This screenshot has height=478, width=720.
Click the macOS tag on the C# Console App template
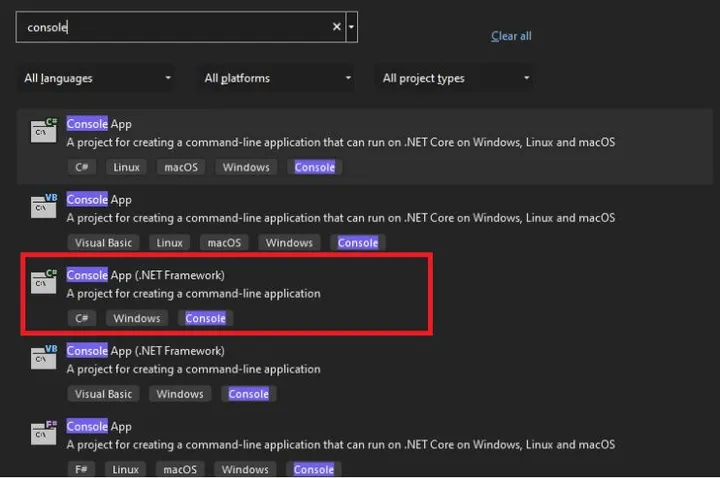pos(181,167)
